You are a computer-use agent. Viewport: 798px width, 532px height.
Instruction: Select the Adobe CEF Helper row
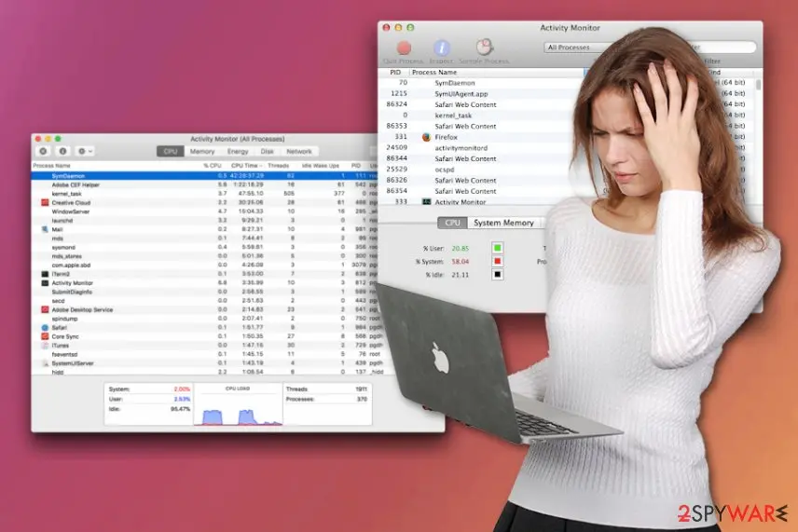click(x=204, y=184)
